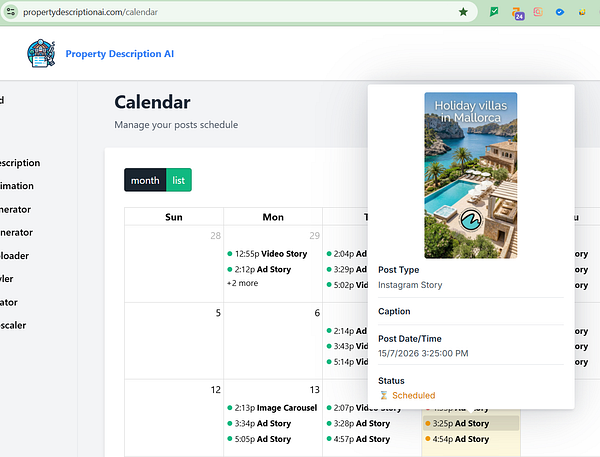
Task: Open the site information icon beside URL
Action: coord(10,12)
